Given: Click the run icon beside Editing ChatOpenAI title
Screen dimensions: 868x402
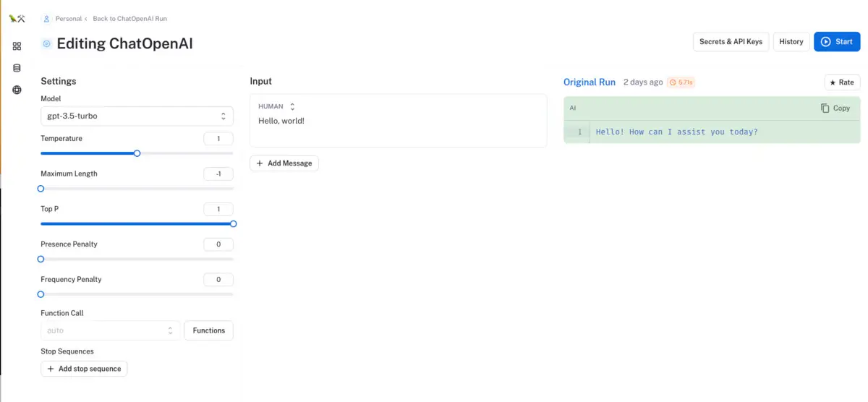Looking at the screenshot, I should click(47, 43).
